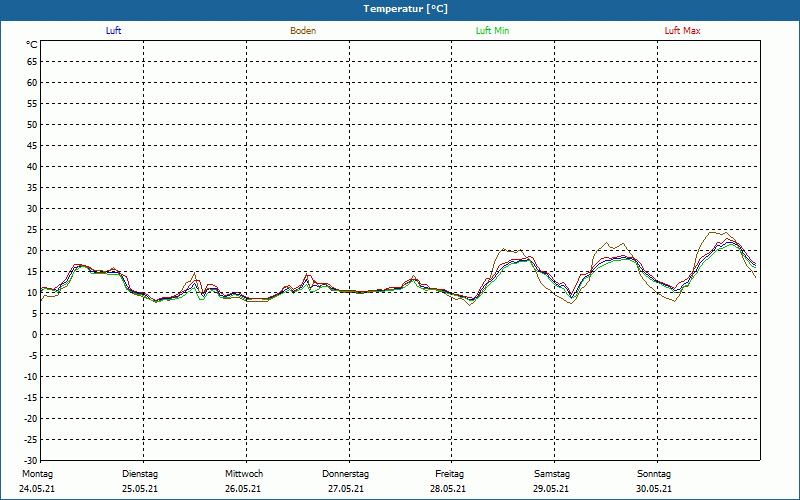Screen dimensions: 800x500
Task: Click the 25 y-axis tick label
Action: 32,230
